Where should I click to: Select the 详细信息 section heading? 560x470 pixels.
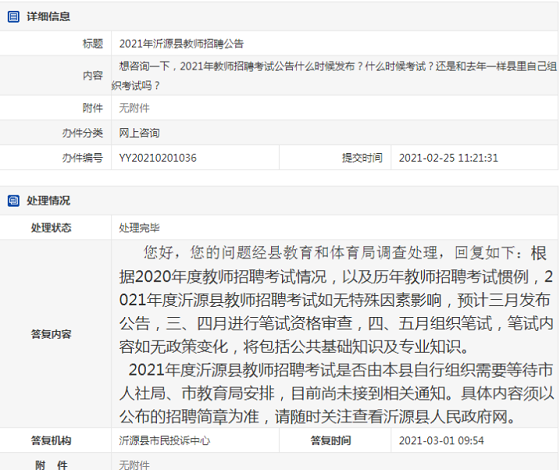point(48,16)
